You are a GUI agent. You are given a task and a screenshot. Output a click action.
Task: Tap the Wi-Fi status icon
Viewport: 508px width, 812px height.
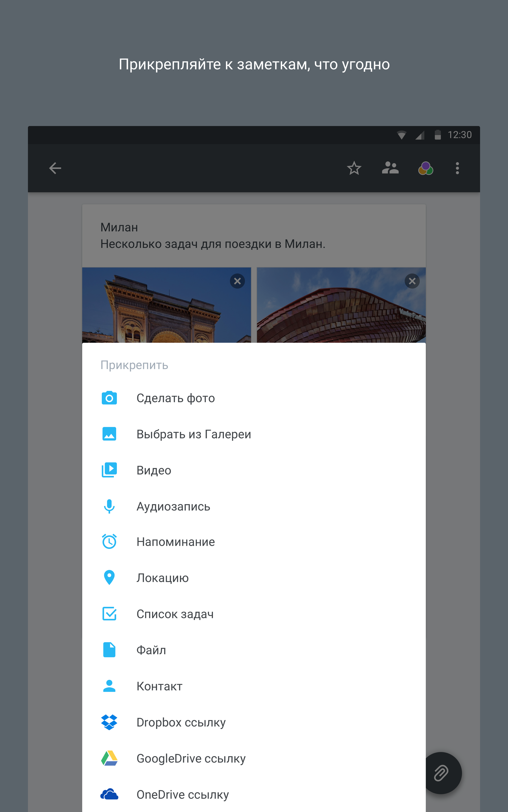point(402,135)
